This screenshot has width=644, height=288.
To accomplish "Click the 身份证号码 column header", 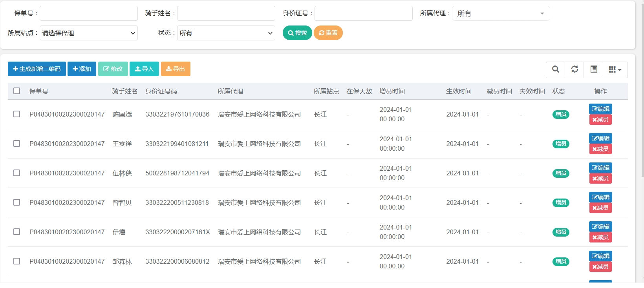I will tap(161, 91).
